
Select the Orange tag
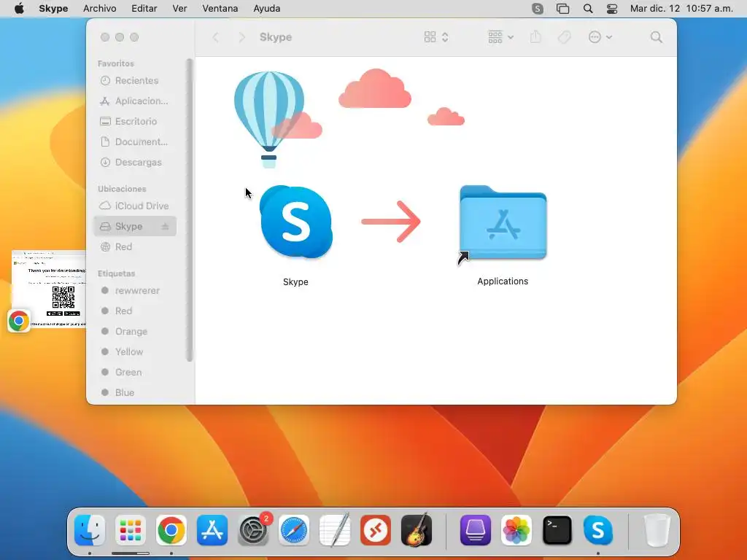point(135,332)
